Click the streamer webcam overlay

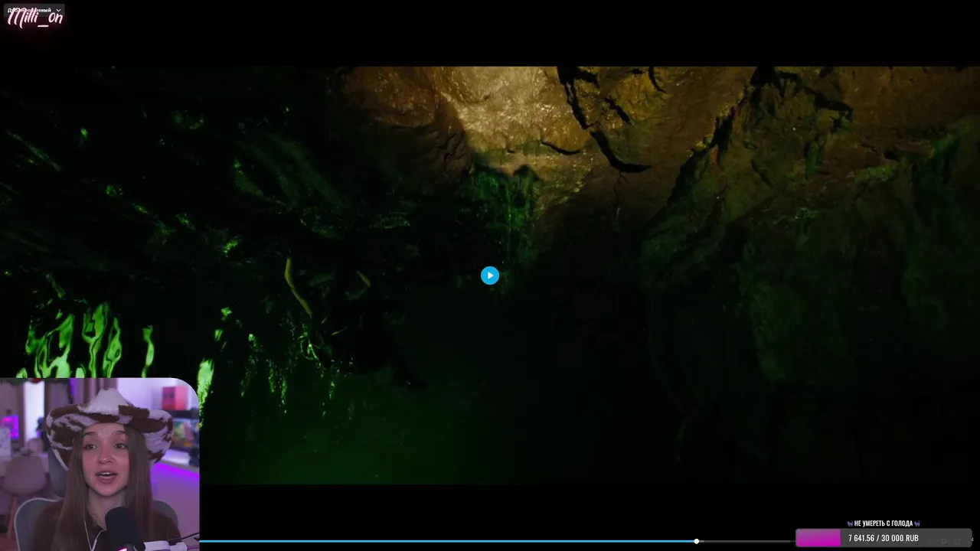tap(100, 465)
